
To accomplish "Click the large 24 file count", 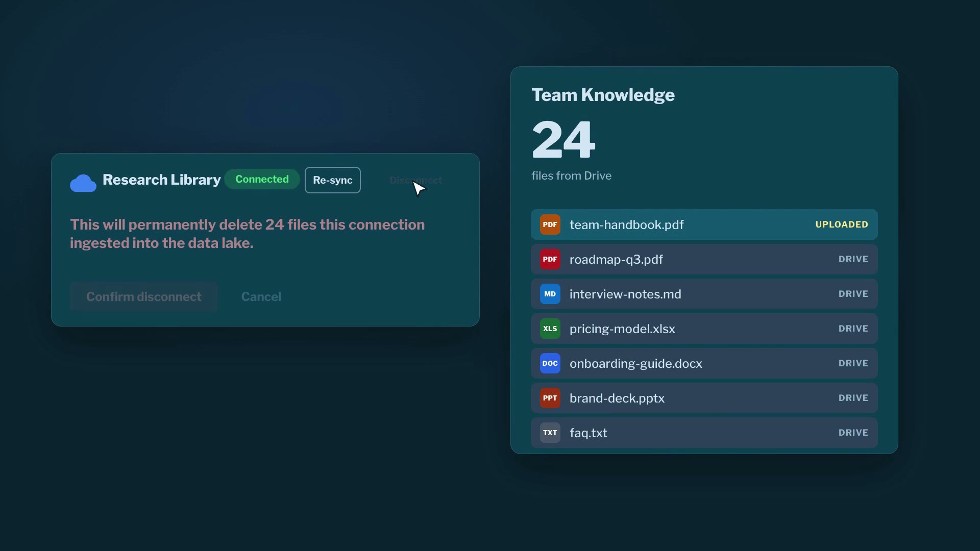I will [x=563, y=139].
